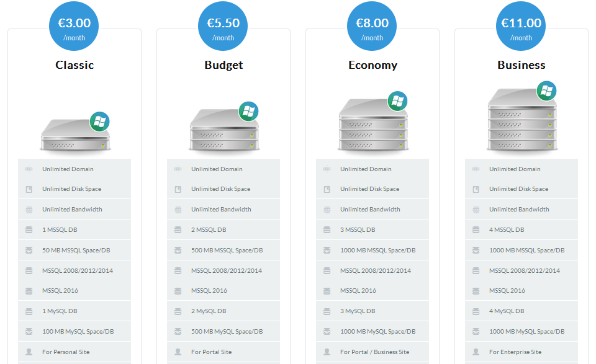Click the 3 MySQL DB feature text
The image size is (596, 364).
358,311
